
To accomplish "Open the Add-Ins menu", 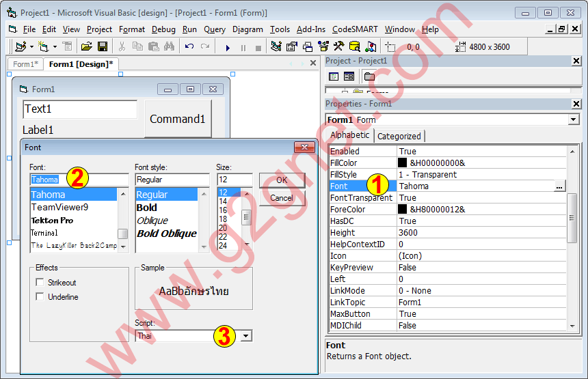I will click(x=311, y=29).
